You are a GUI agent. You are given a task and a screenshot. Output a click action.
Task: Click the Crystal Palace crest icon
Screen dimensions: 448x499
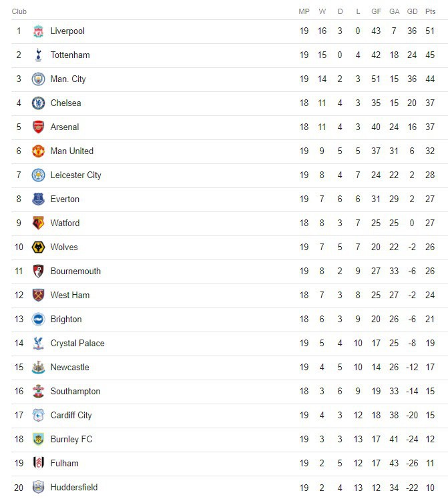tap(38, 344)
